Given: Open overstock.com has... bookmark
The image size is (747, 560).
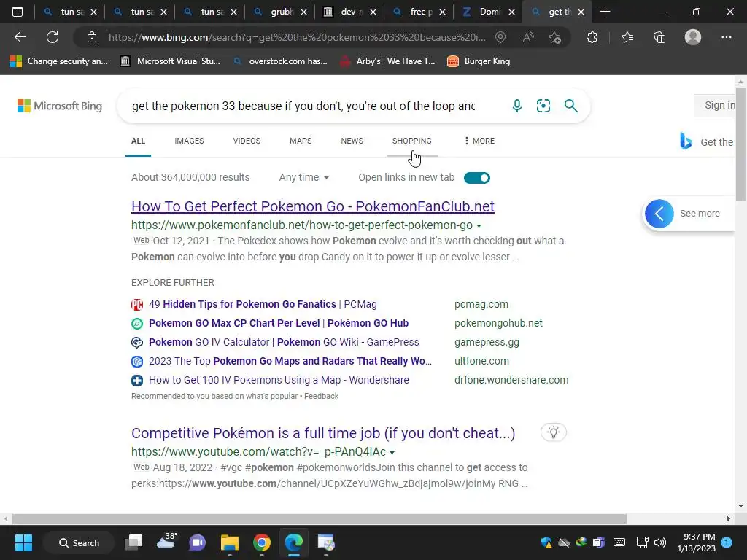Looking at the screenshot, I should point(280,61).
